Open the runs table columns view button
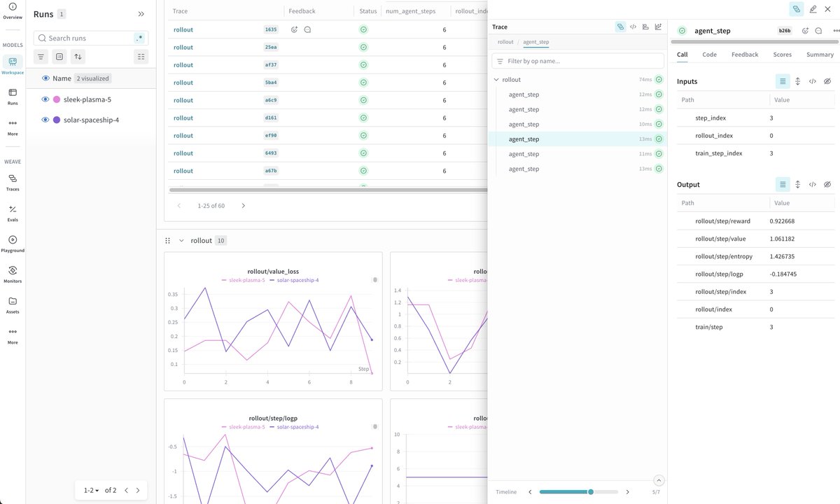The width and height of the screenshot is (840, 504). pyautogui.click(x=141, y=57)
